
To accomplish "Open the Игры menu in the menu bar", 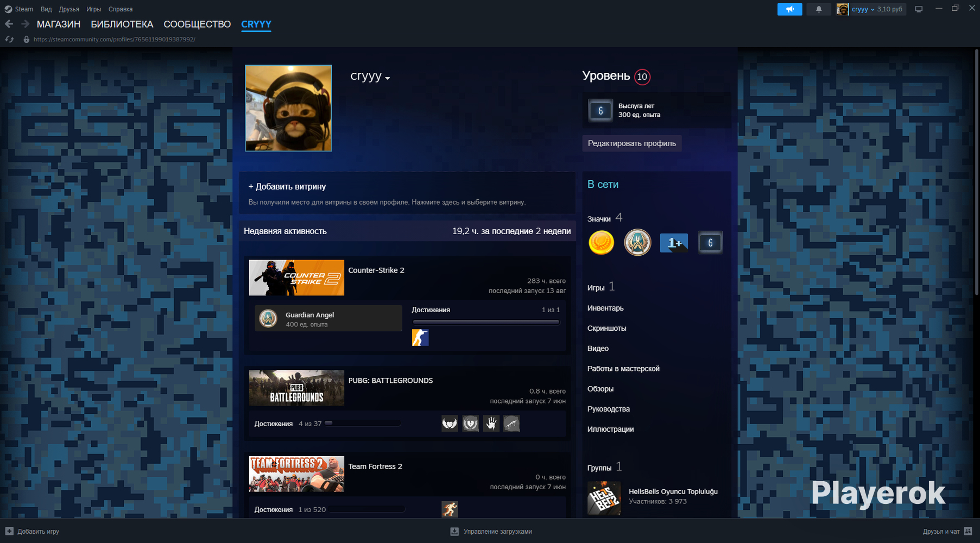I will coord(93,9).
